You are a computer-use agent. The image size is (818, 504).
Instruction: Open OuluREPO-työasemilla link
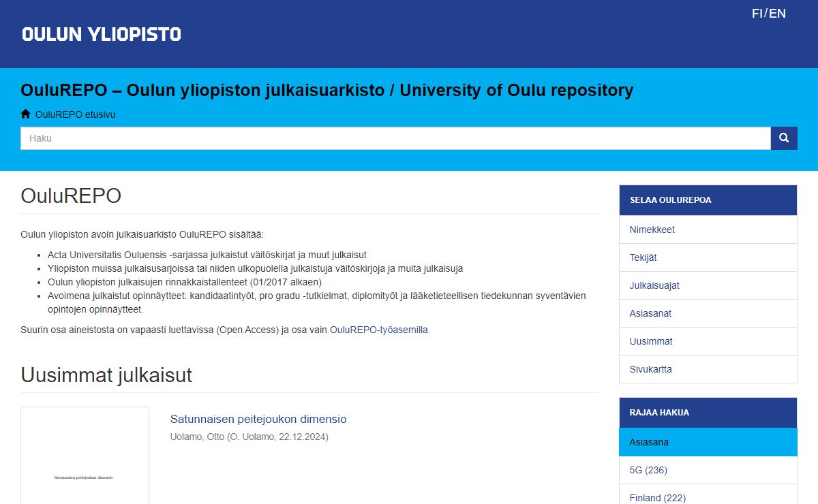378,330
